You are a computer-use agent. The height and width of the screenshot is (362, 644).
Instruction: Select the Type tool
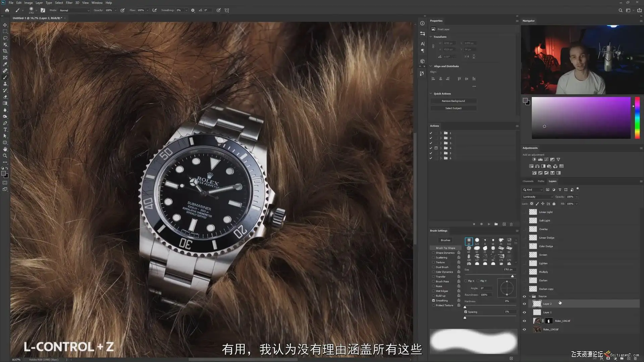pyautogui.click(x=5, y=129)
